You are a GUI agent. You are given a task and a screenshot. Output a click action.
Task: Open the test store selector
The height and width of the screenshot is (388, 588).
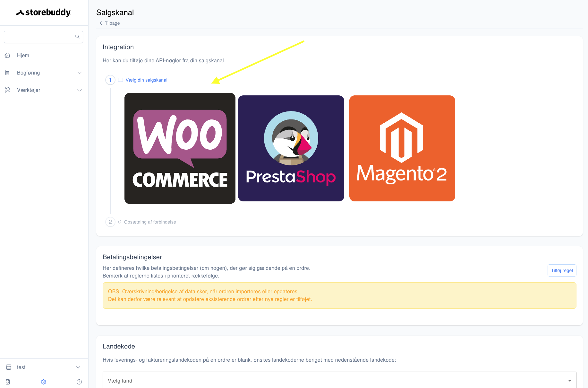tap(44, 367)
